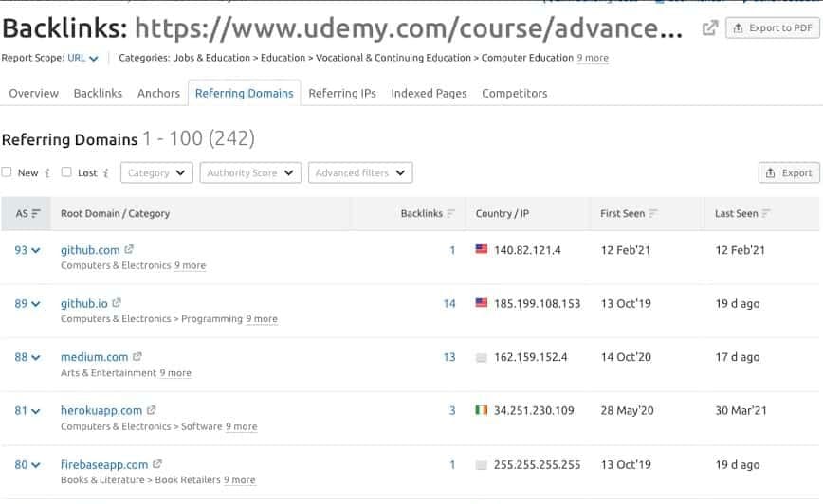Viewport: 823px width, 504px height.
Task: Switch to the Referring IPs tab
Action: pos(342,94)
